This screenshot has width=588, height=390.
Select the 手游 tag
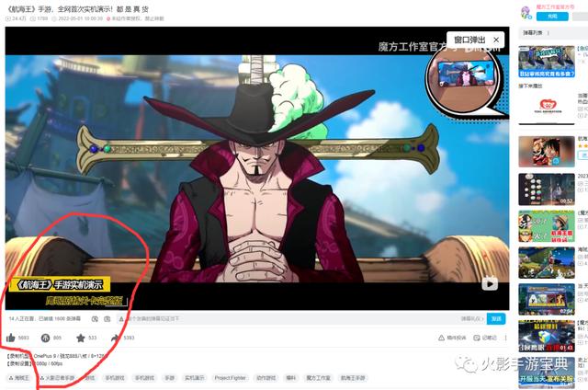(170, 378)
